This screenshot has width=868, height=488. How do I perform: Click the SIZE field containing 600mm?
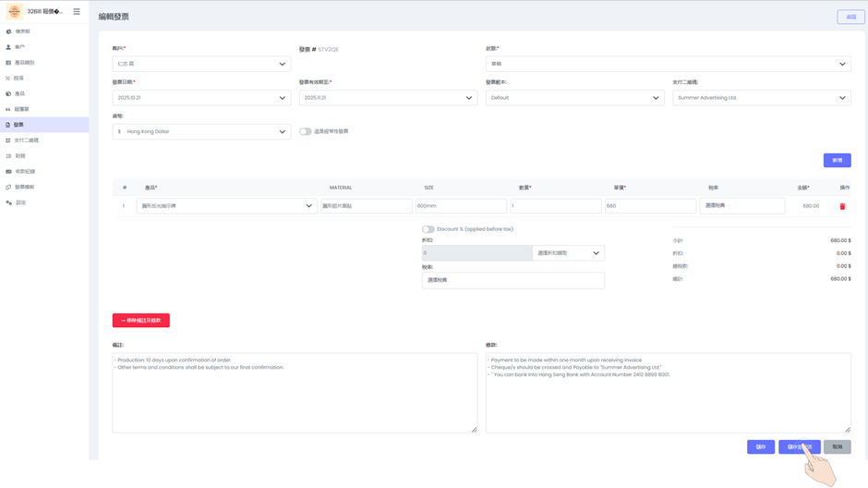460,206
